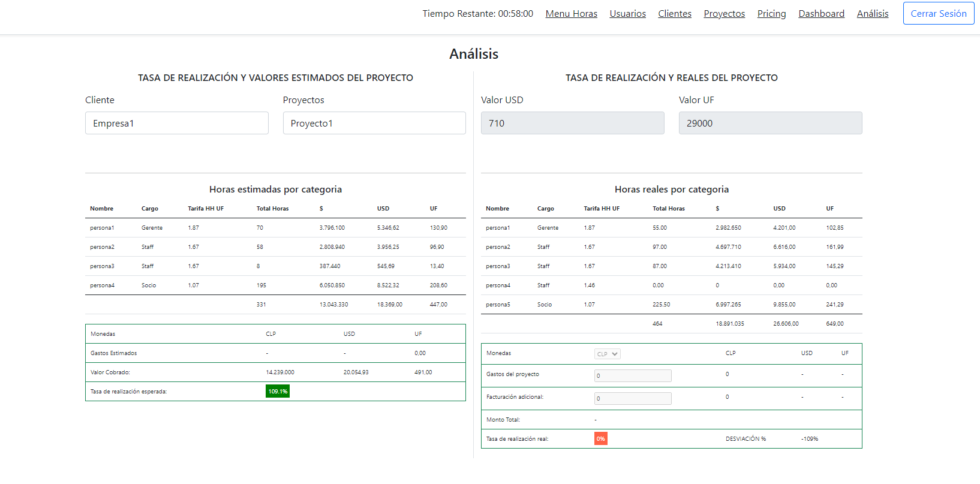Click the Cerrar Sesión button

(938, 13)
